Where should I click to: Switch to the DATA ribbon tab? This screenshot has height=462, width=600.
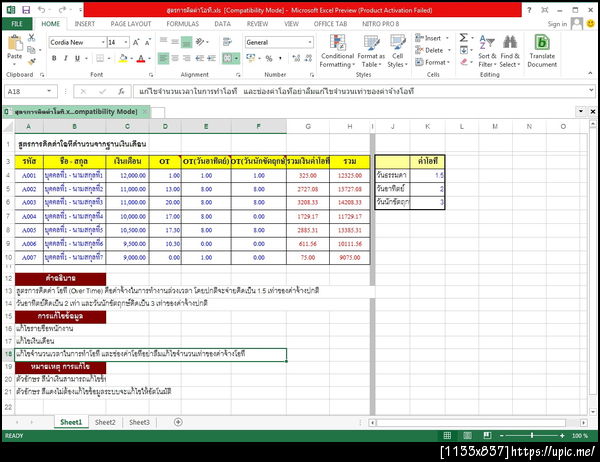click(222, 24)
